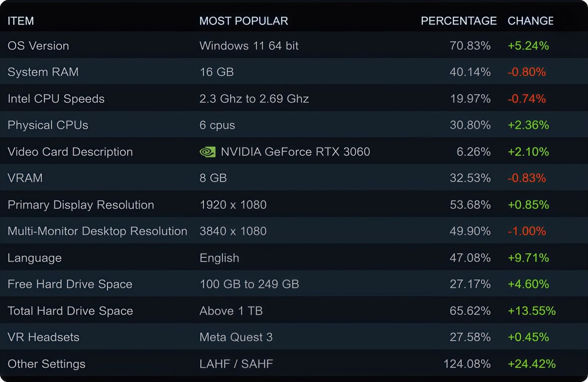Open Free Hard Drive Space details
The image size is (588, 382).
70,285
